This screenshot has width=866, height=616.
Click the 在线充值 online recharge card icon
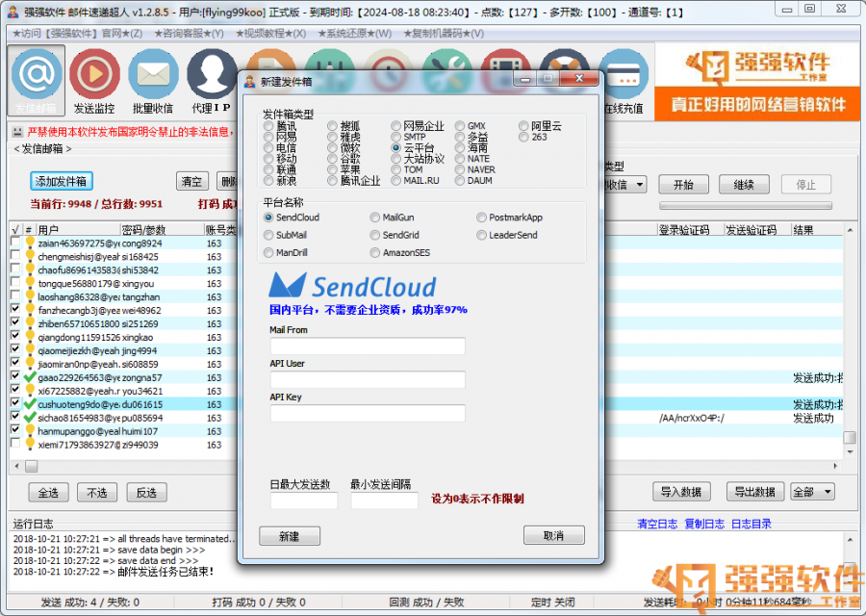[624, 74]
